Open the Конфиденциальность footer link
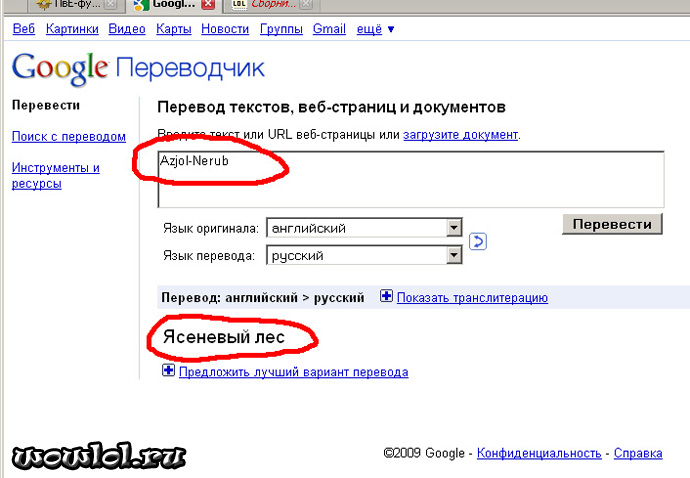The width and height of the screenshot is (690, 478). coord(539,453)
